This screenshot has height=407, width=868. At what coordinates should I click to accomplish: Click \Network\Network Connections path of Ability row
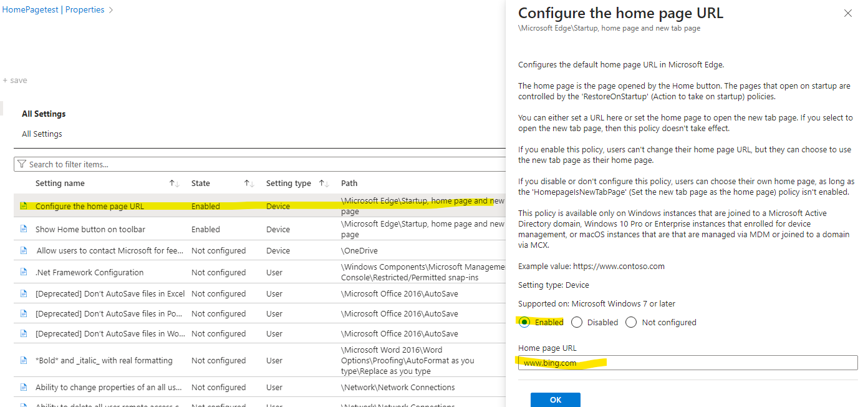click(398, 387)
